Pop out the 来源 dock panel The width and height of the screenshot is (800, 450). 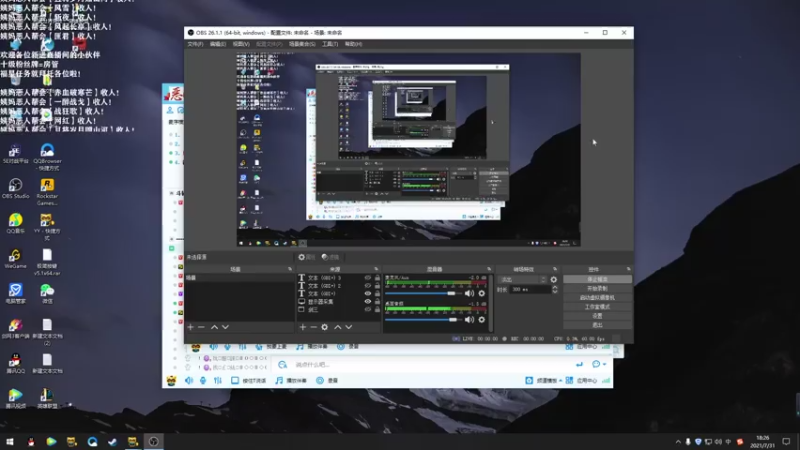click(376, 269)
